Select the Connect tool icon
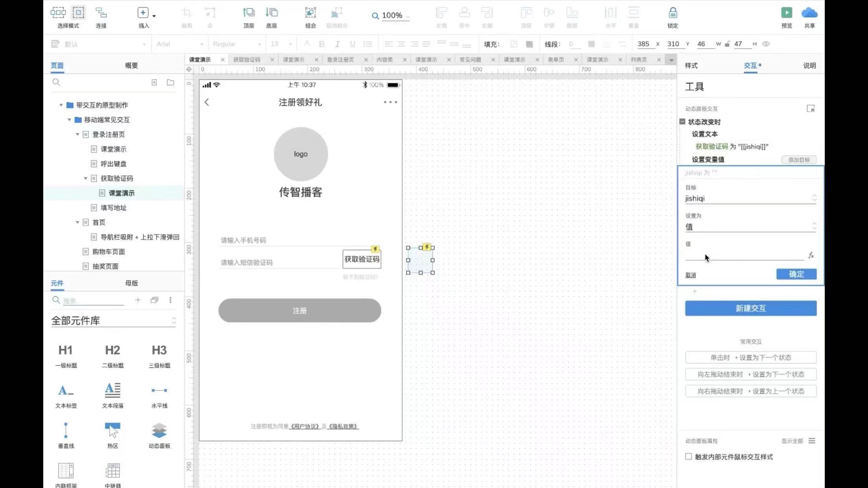This screenshot has height=488, width=868. tap(101, 13)
